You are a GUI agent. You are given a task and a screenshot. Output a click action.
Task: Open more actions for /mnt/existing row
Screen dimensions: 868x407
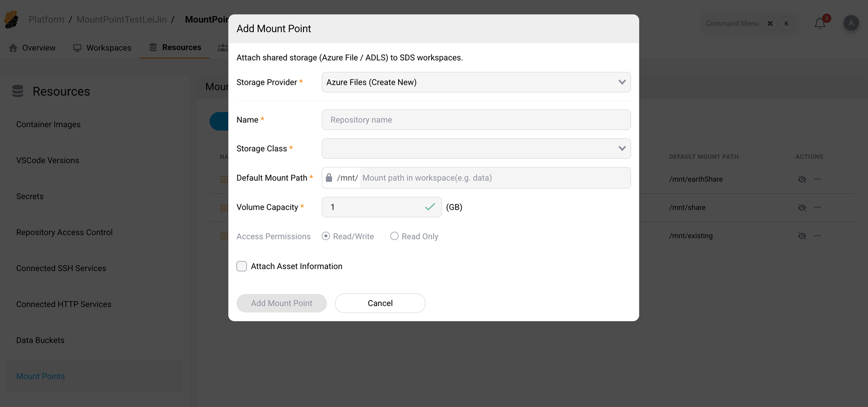817,235
